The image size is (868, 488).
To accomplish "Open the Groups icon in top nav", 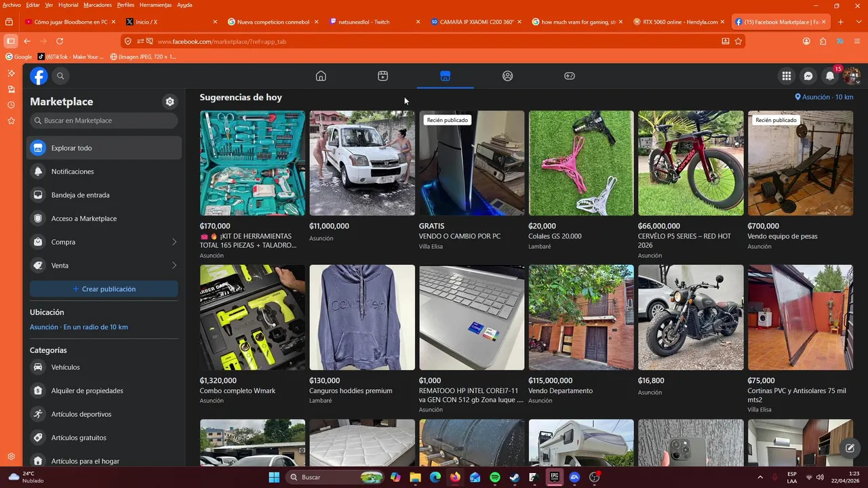I will 507,76.
